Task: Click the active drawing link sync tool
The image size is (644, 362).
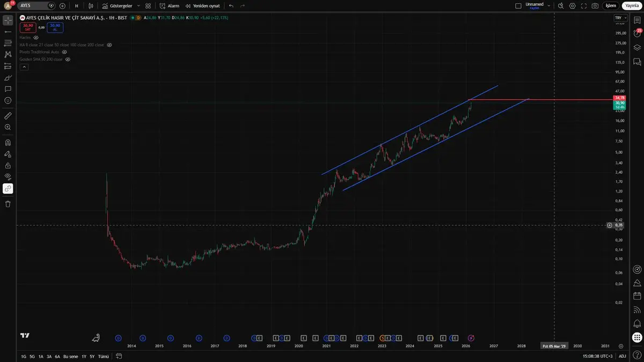Action: [8, 189]
